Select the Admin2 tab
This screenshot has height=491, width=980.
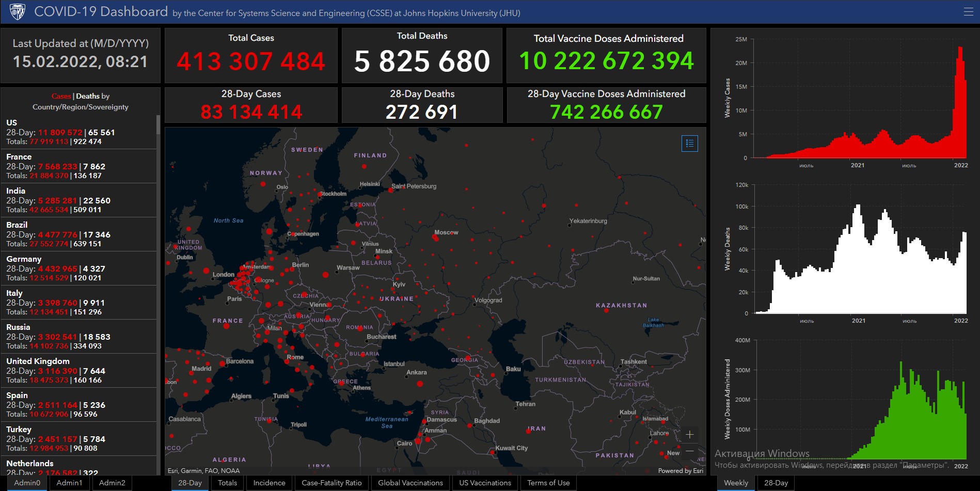coord(112,483)
